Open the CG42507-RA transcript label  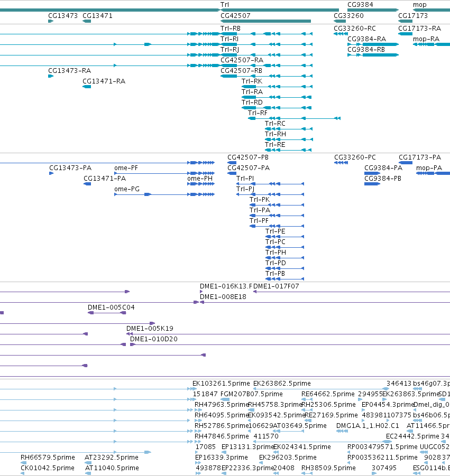click(x=242, y=60)
